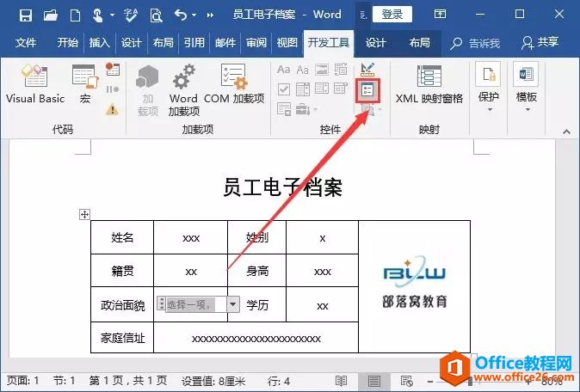Open the 选择一项 dropdown arrow in table
Image resolution: width=580 pixels, height=392 pixels.
pyautogui.click(x=232, y=304)
